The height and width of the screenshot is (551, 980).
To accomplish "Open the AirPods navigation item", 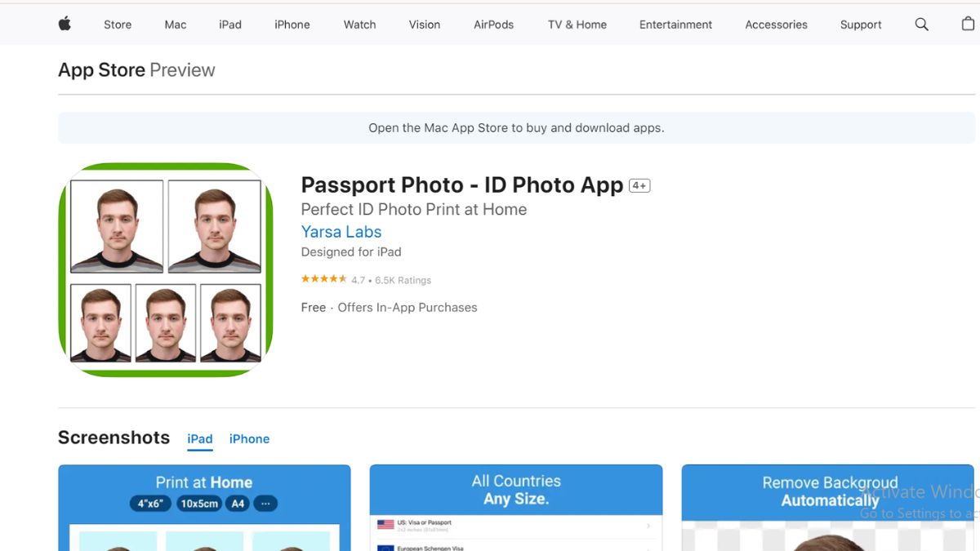I will tap(493, 24).
